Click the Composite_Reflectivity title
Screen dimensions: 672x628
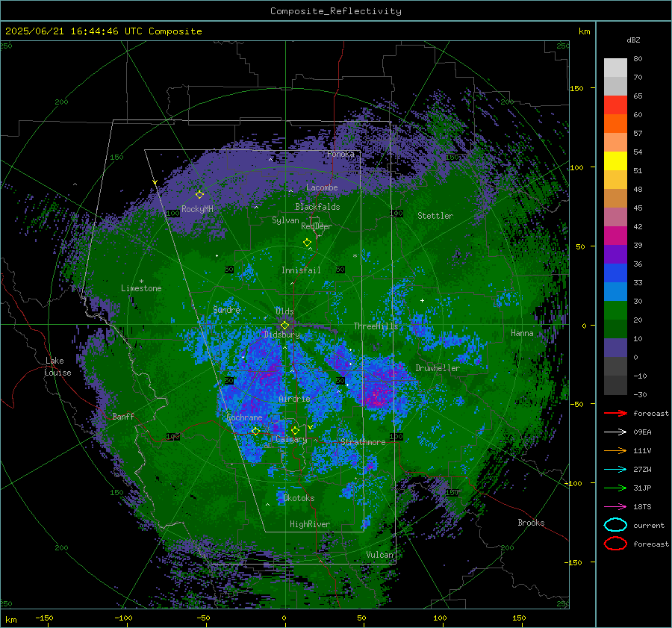pyautogui.click(x=335, y=11)
